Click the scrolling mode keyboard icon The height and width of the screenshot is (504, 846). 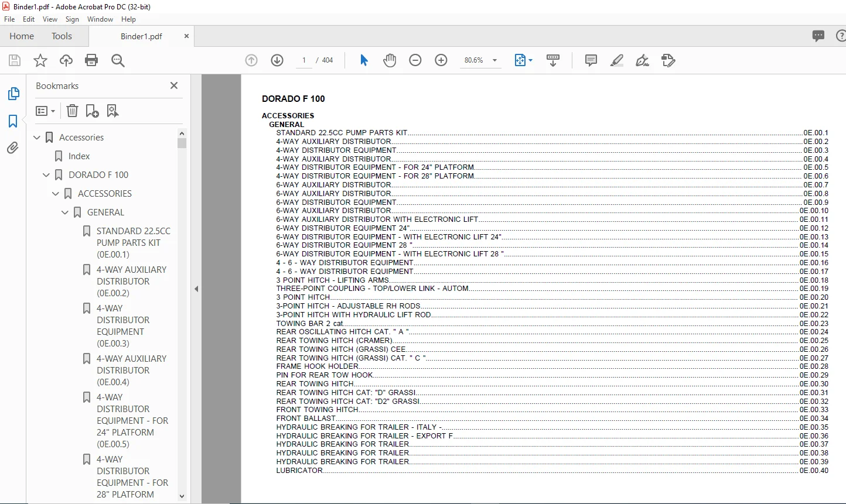pyautogui.click(x=553, y=60)
